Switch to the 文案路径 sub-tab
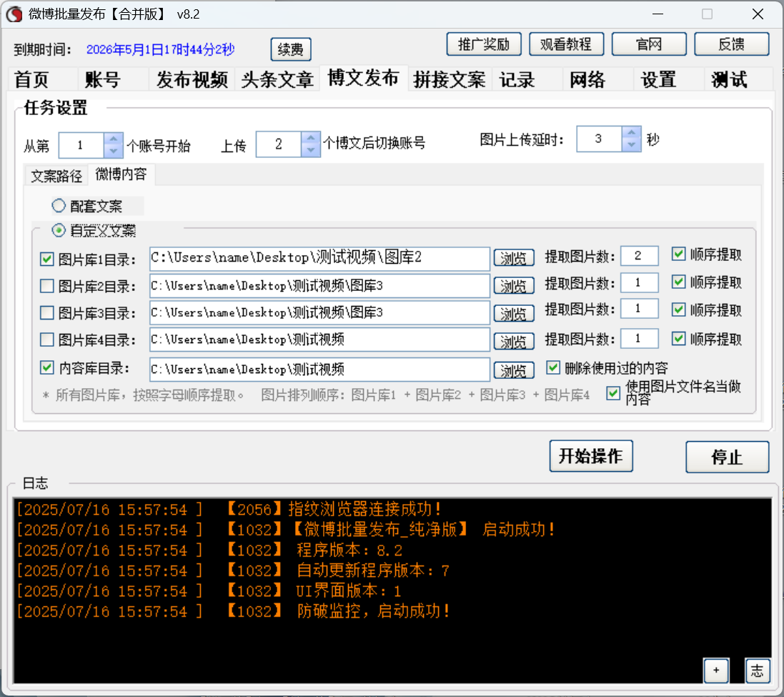This screenshot has width=784, height=697. click(x=56, y=176)
